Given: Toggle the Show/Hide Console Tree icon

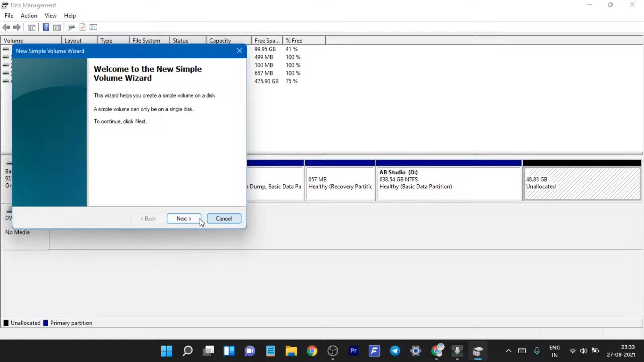Looking at the screenshot, I should click(32, 27).
